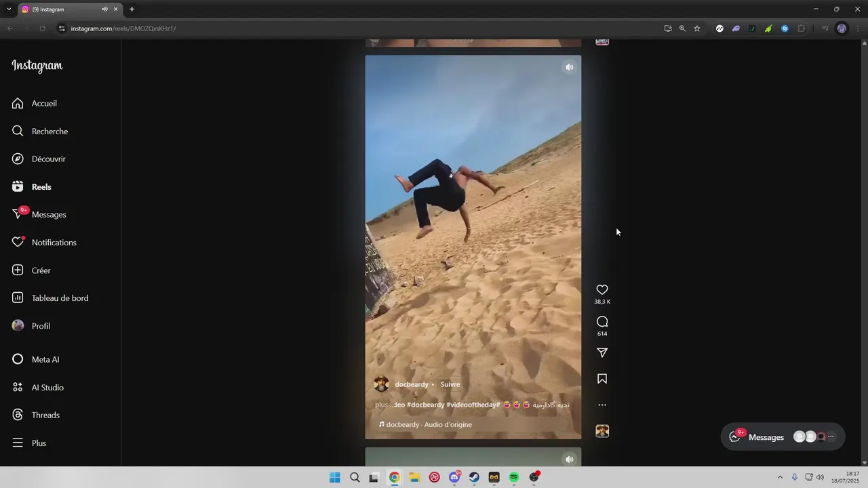Toggle sound on the next reel below

pyautogui.click(x=570, y=459)
